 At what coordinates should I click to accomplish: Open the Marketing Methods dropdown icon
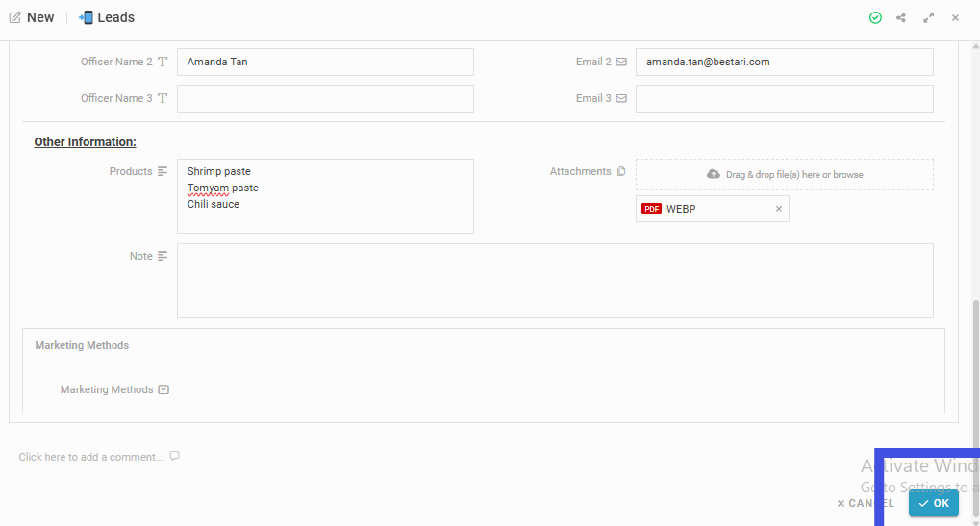(x=163, y=389)
